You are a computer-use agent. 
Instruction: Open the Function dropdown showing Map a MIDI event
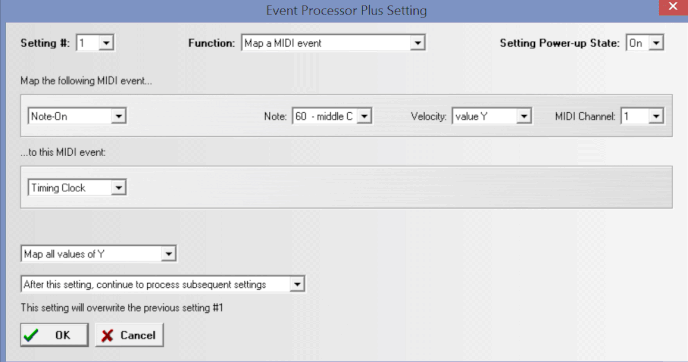tap(333, 43)
